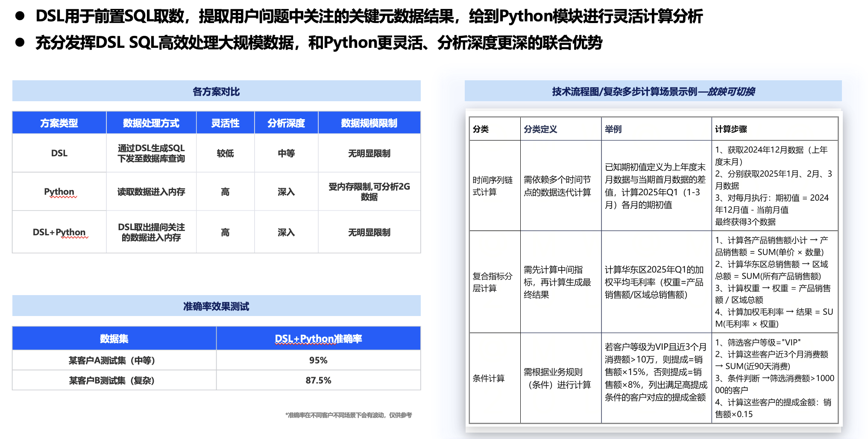Screen dimensions: 868x439
Task: Click the "条件计算" category cell
Action: 495,378
